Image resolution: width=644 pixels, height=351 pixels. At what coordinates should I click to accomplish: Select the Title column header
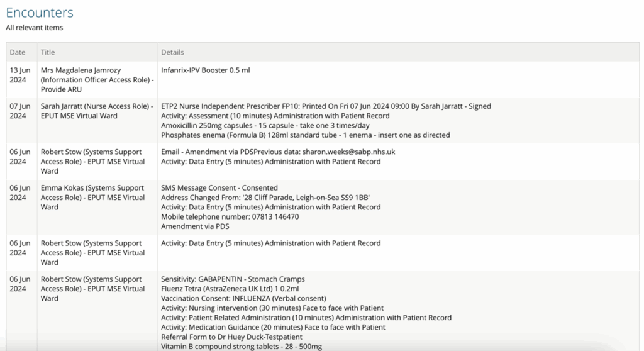[x=48, y=52]
